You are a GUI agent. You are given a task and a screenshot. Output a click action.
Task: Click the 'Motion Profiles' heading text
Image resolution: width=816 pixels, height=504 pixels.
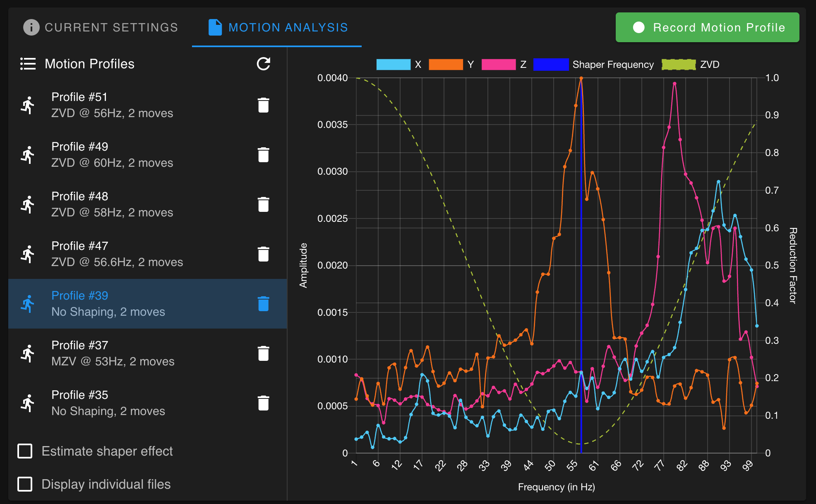(89, 64)
